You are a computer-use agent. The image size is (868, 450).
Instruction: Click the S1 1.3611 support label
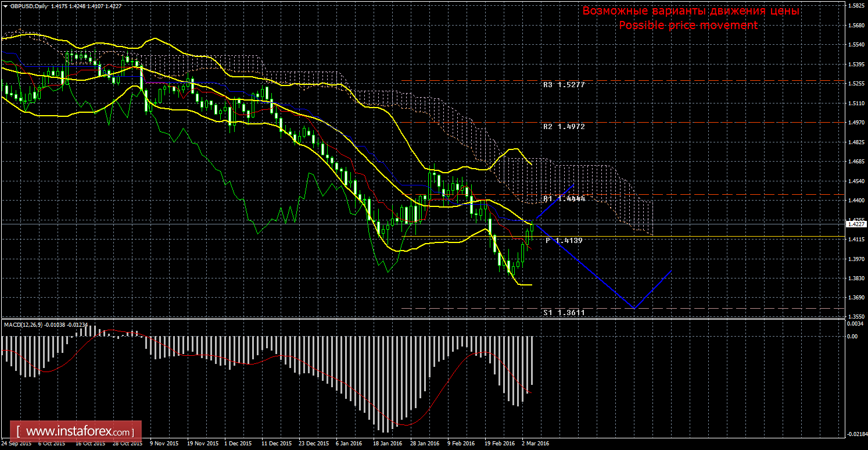click(x=564, y=312)
